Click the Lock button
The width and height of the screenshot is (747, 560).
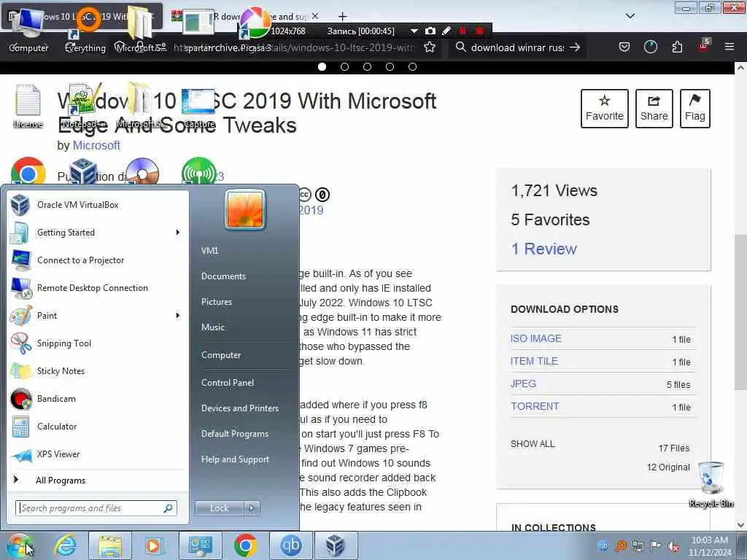coord(220,508)
